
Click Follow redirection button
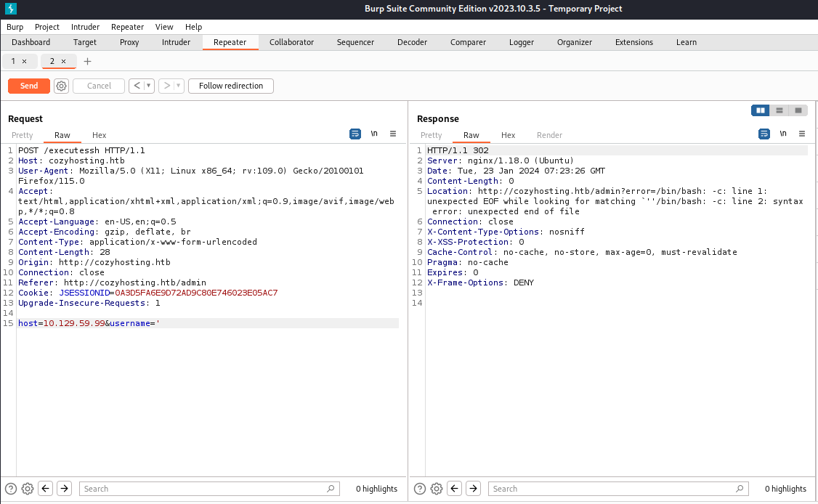coord(231,86)
